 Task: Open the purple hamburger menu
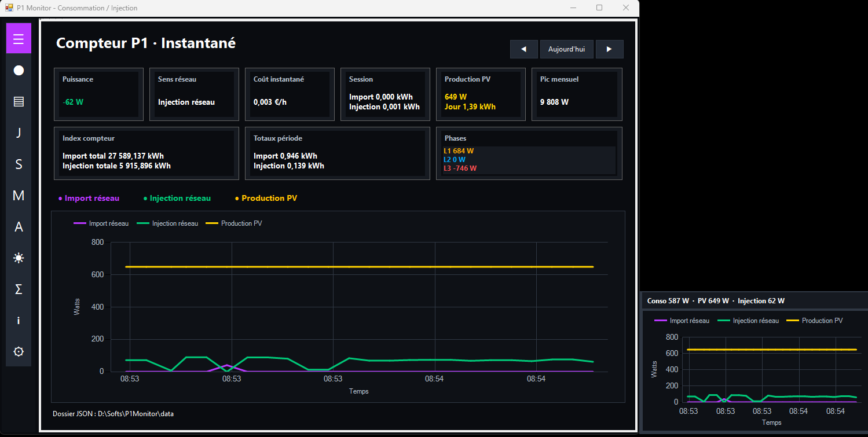tap(19, 39)
